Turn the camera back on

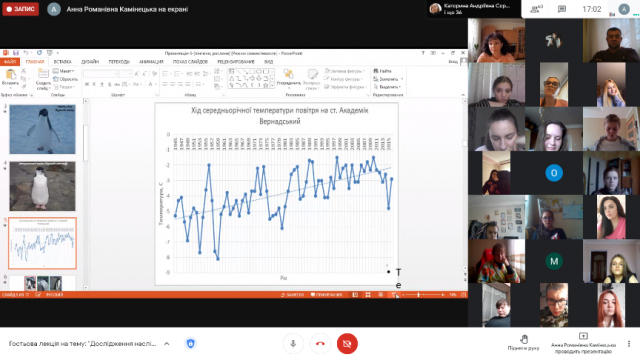(347, 344)
